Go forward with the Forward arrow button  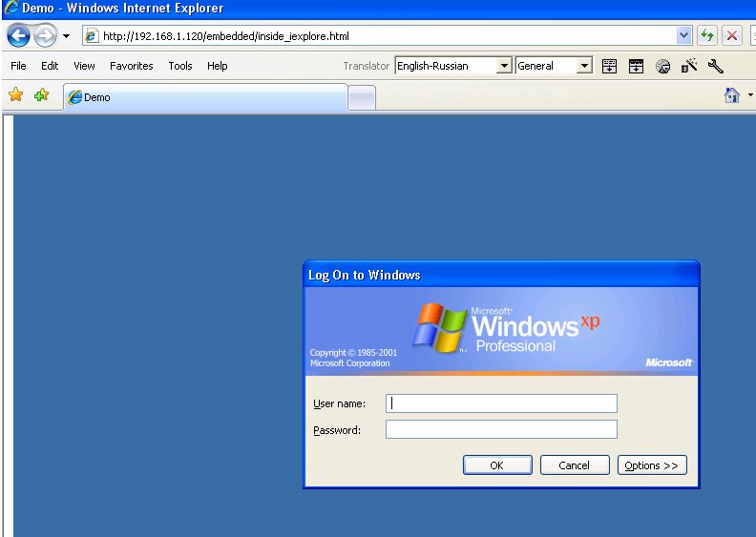coord(45,36)
